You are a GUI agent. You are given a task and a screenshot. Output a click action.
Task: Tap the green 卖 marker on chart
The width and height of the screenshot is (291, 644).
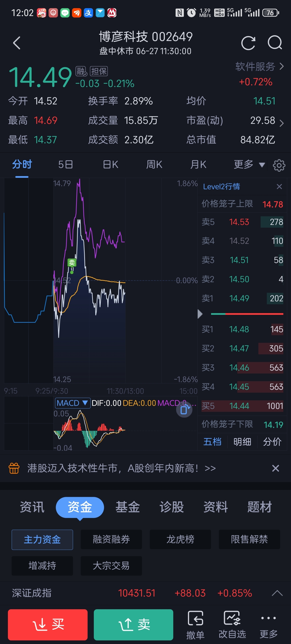click(x=72, y=263)
